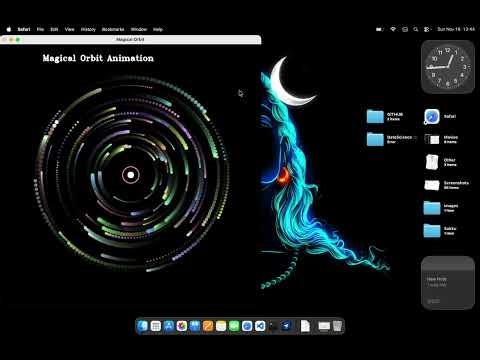
Task: Click the notes widget on desktop
Action: pyautogui.click(x=448, y=283)
